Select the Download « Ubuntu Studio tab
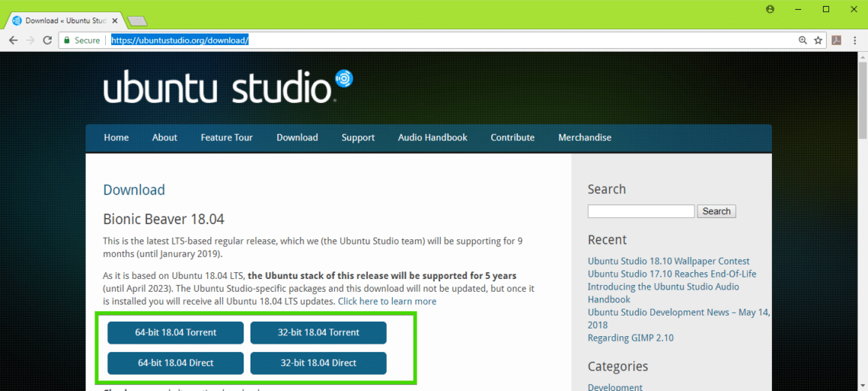Image resolution: width=868 pixels, height=391 pixels. click(x=66, y=21)
